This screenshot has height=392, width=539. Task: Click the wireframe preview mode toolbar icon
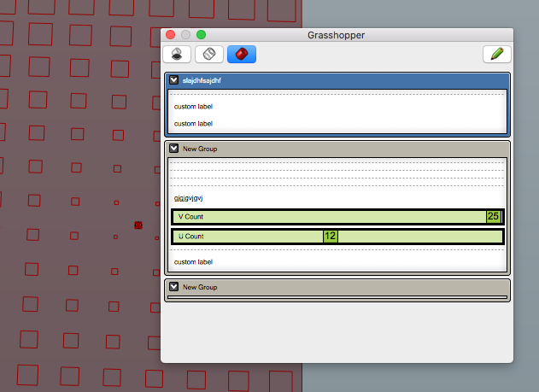(x=177, y=55)
